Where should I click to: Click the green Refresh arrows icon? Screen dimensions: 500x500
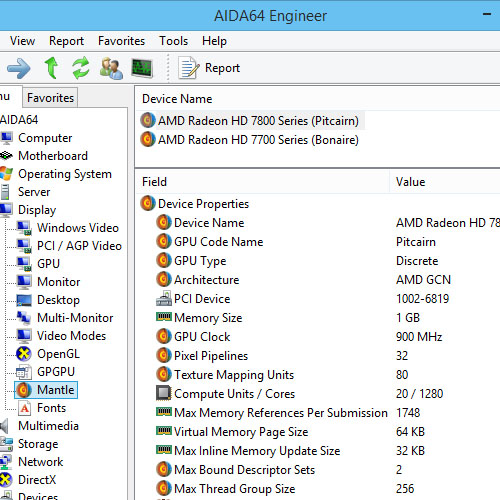(81, 68)
